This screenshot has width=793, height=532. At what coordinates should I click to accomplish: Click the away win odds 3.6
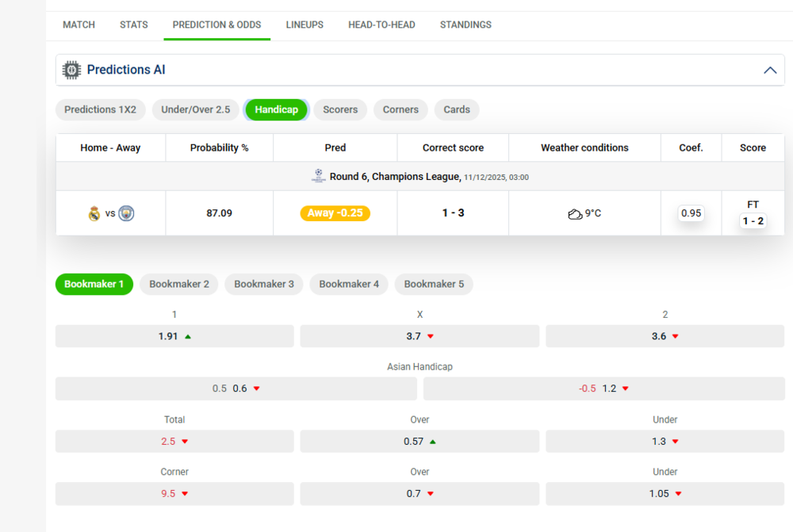click(665, 336)
